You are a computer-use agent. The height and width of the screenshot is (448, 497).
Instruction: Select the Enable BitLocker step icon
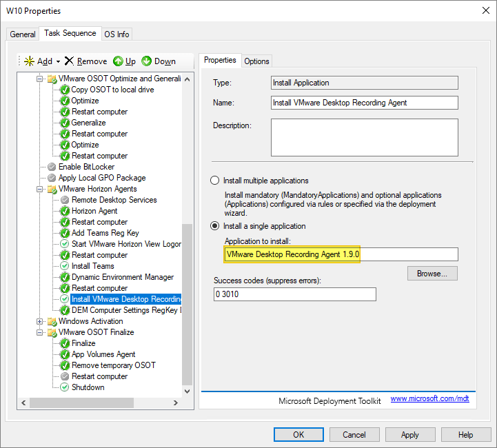pos(52,167)
